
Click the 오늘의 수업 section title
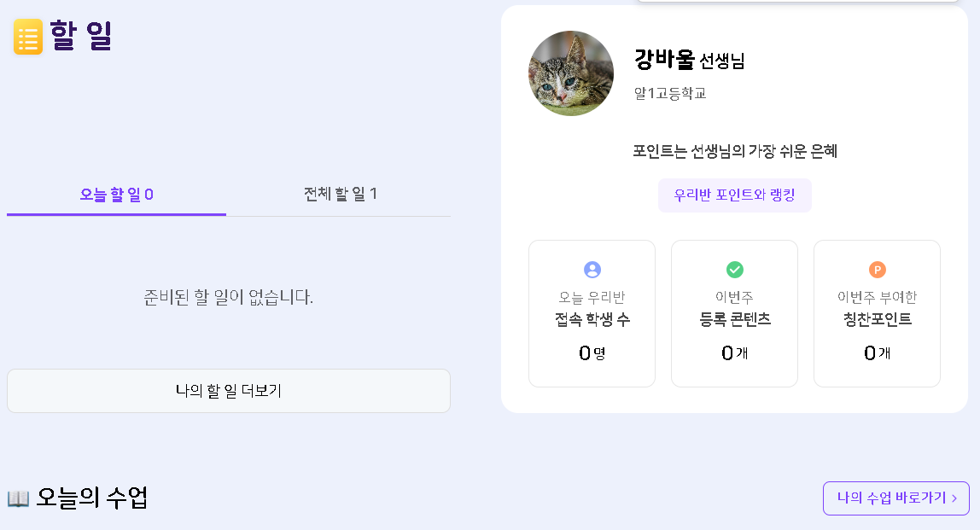pyautogui.click(x=91, y=498)
